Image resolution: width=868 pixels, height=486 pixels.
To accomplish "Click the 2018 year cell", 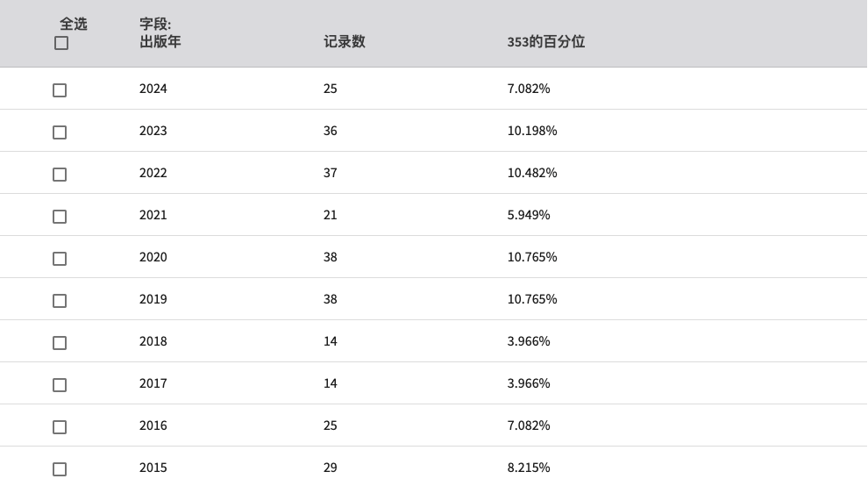I will pyautogui.click(x=153, y=341).
